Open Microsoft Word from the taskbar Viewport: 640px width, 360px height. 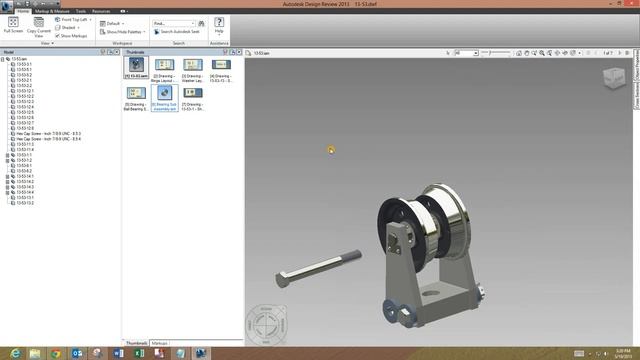[118, 353]
